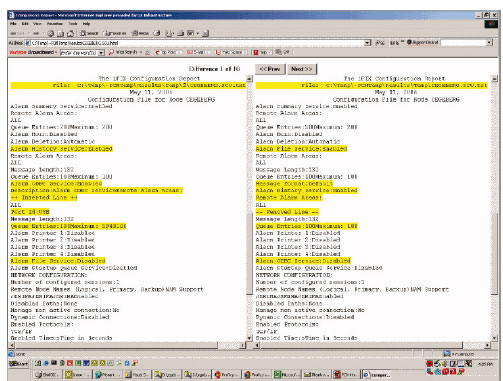This screenshot has width=503, height=381.
Task: Click the History toolbar icon
Action: click(x=157, y=33)
